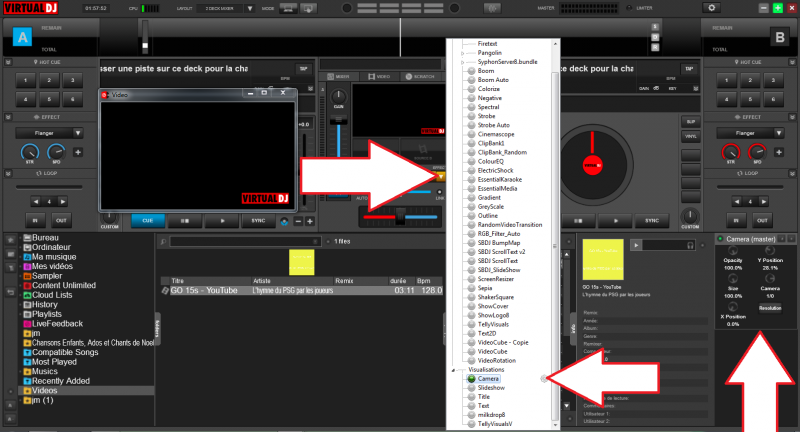Select deck A badge
This screenshot has width=800, height=432.
pos(22,37)
